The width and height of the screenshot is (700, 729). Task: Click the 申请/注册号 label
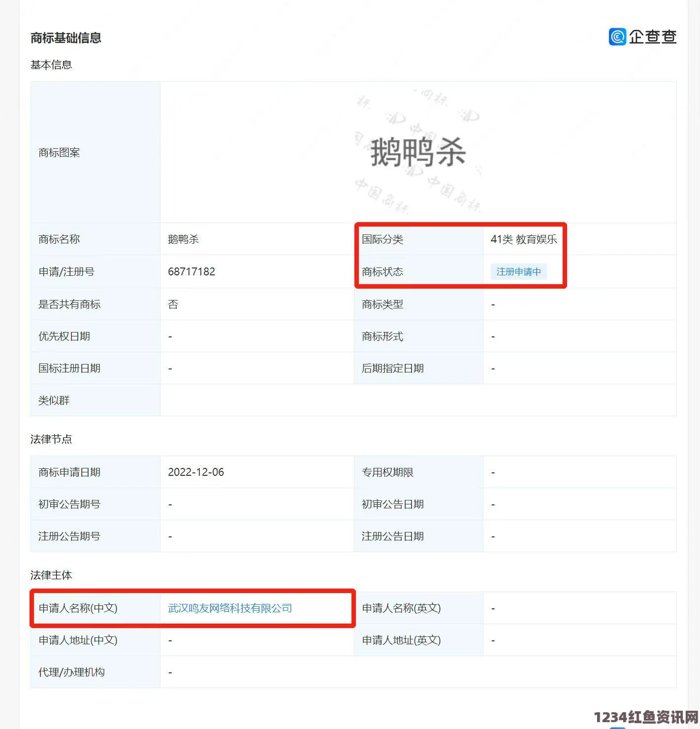pyautogui.click(x=66, y=272)
